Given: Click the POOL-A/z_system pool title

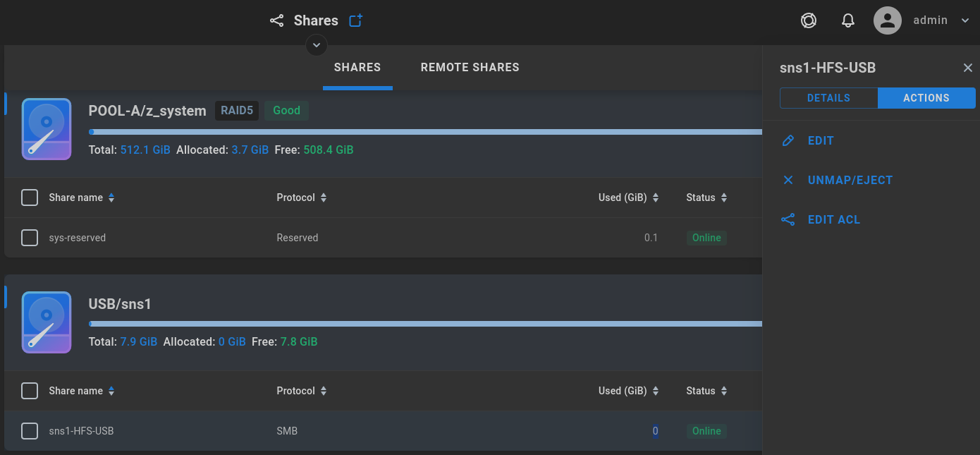Looking at the screenshot, I should click(x=147, y=111).
